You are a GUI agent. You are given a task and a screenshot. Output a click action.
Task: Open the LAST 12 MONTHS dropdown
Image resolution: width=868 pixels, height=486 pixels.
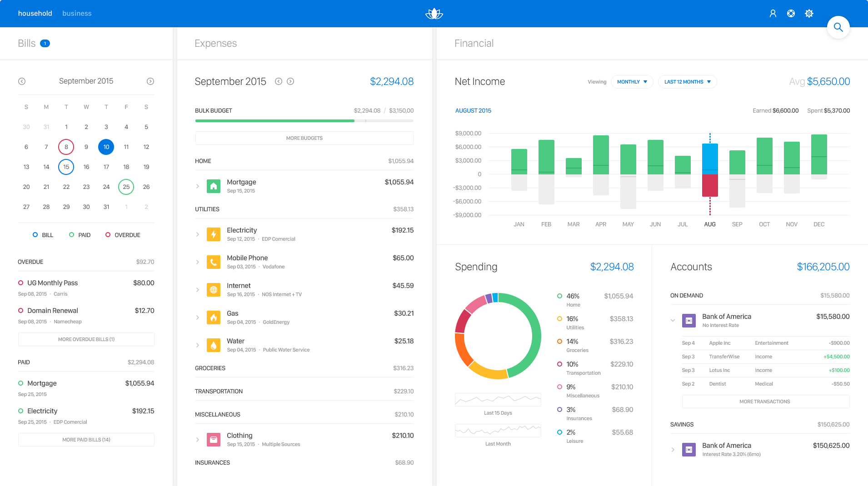(688, 82)
